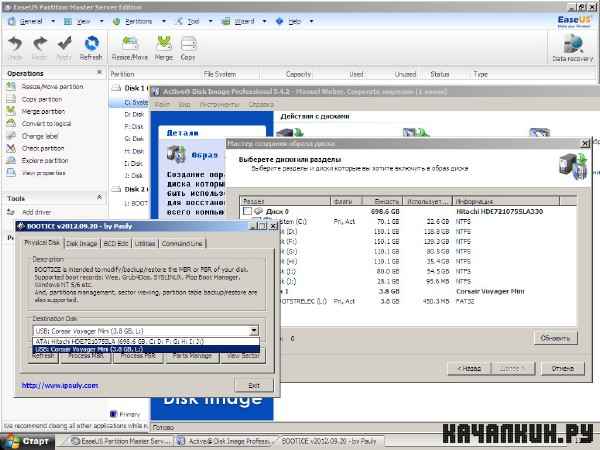
Task: Open the Destination Disk dropdown arrow in BOOTICE
Action: (x=254, y=331)
